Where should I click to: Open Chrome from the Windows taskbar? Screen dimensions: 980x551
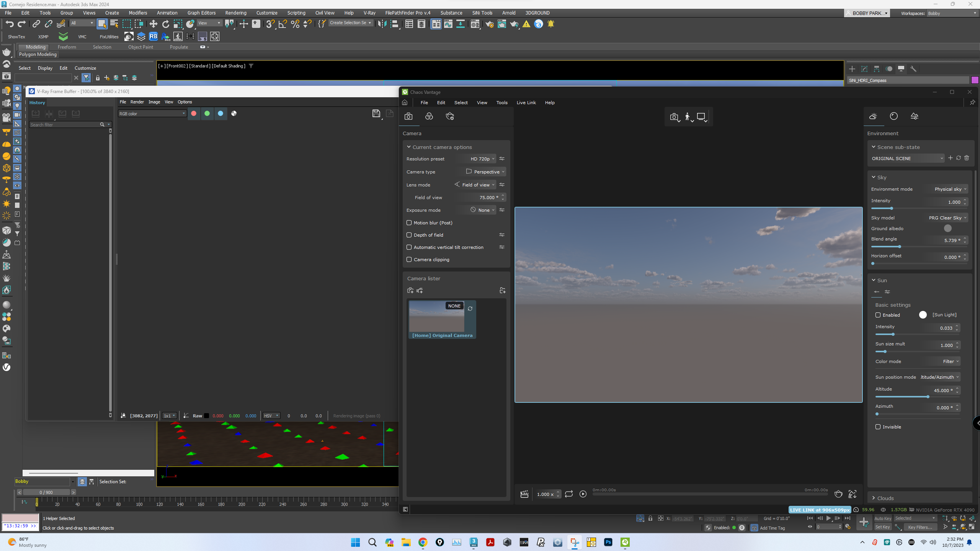[423, 542]
